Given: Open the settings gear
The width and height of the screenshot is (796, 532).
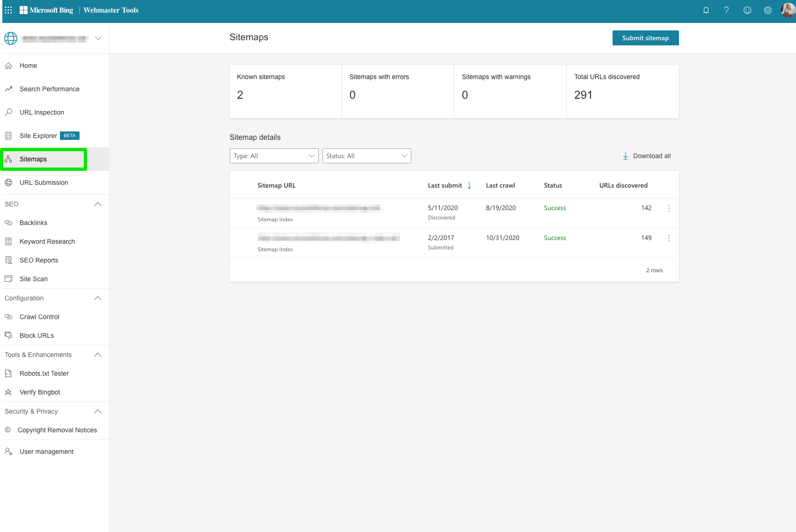Looking at the screenshot, I should pyautogui.click(x=768, y=10).
